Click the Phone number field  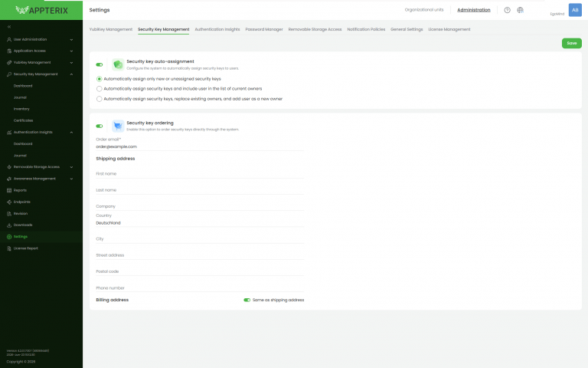200,288
